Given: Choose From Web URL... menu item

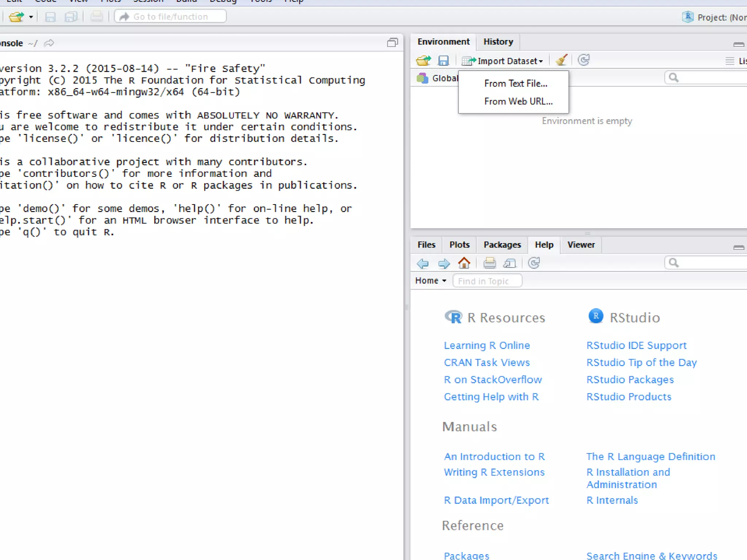Looking at the screenshot, I should [x=518, y=101].
